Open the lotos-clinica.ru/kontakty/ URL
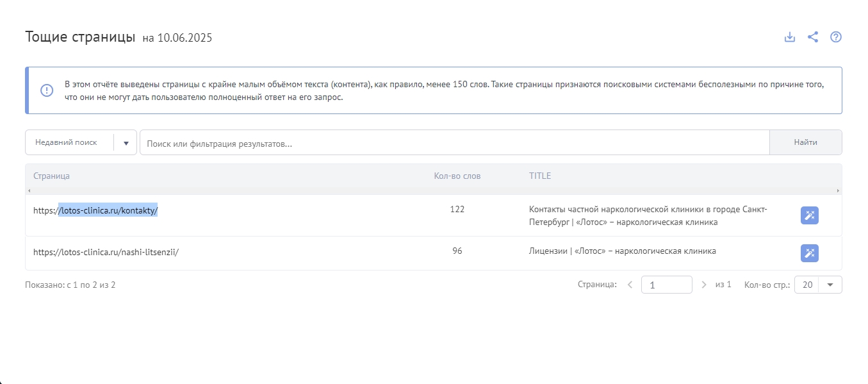The image size is (868, 384). pyautogui.click(x=95, y=210)
